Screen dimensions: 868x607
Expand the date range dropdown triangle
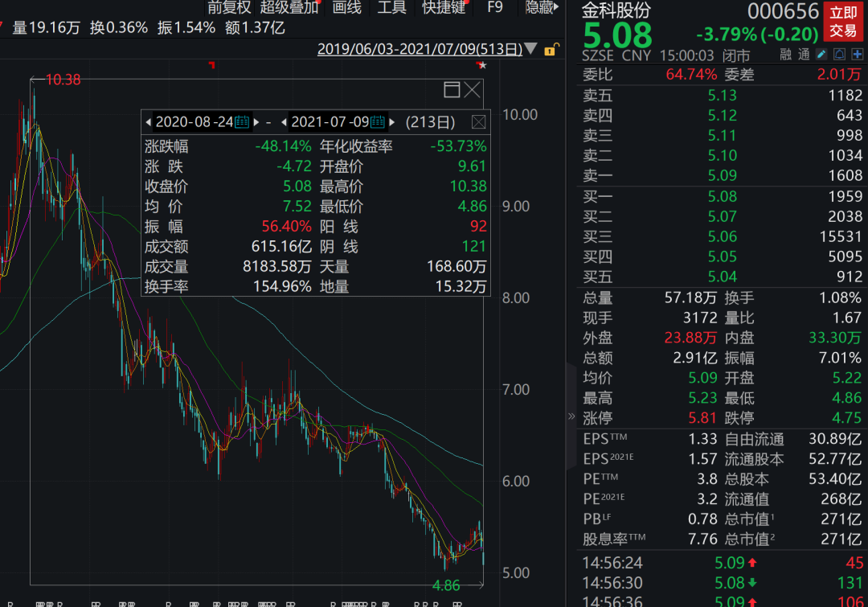point(531,50)
